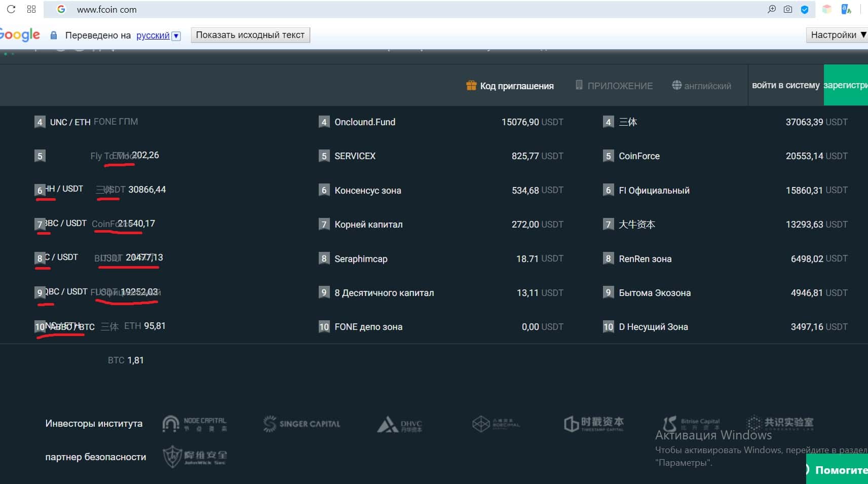Click the Singer Capital investor logo

[302, 424]
